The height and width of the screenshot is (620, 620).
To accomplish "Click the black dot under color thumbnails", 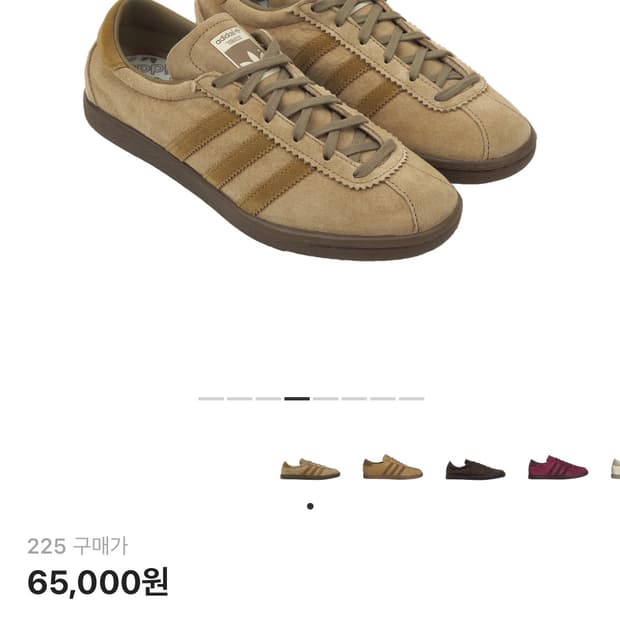I will click(310, 506).
